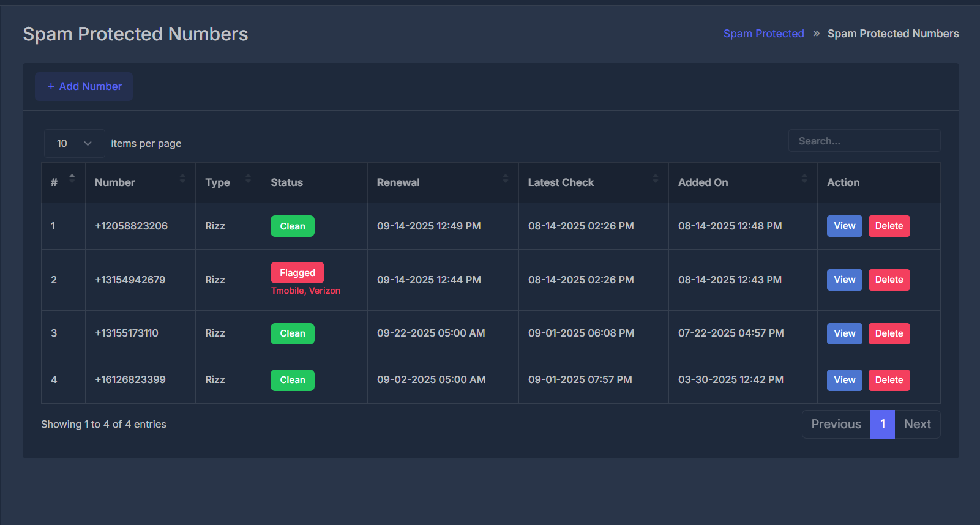The width and height of the screenshot is (980, 525).
Task: Sort table by Type column icon
Action: pos(248,178)
